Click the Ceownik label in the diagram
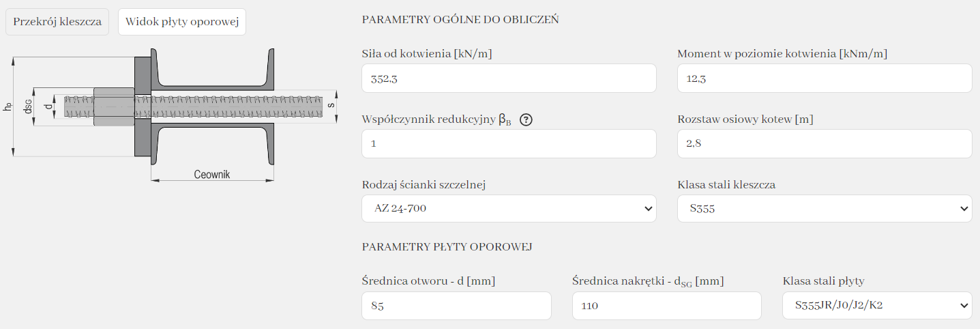 [x=212, y=175]
